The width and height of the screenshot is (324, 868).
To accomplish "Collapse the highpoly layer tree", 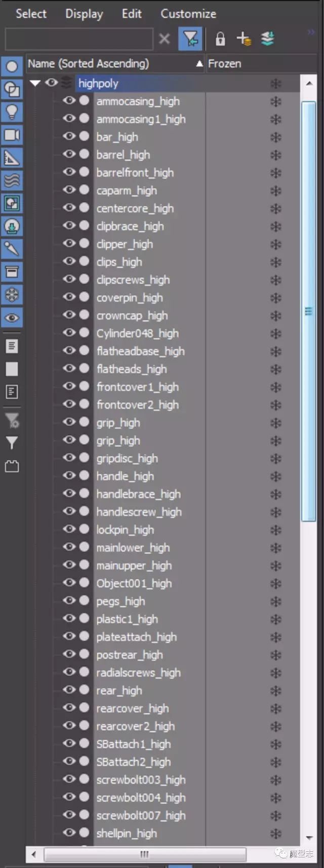I will click(x=35, y=83).
